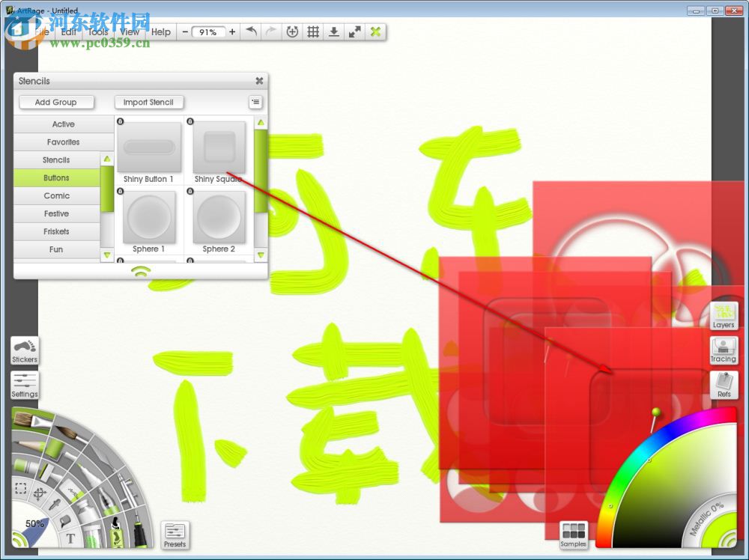Toggle workbench mode with the diagonal arrows
The image size is (749, 560).
point(354,31)
